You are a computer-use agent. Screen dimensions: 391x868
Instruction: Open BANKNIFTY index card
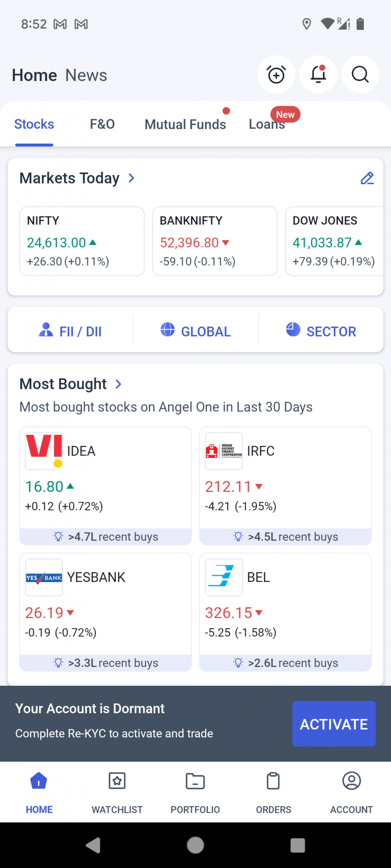click(x=215, y=241)
